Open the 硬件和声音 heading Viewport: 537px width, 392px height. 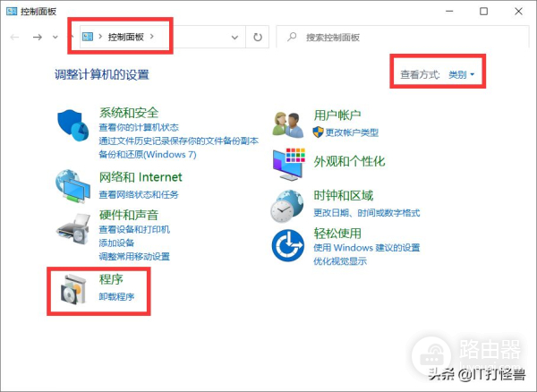click(129, 215)
